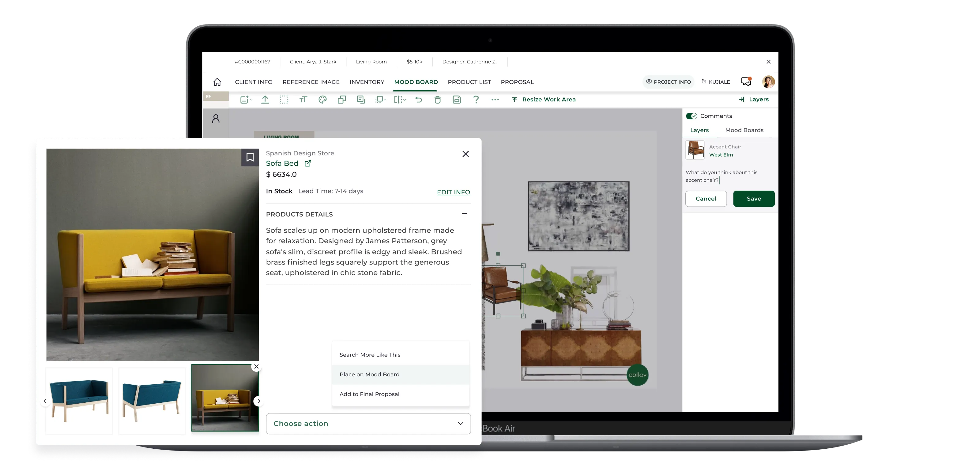980x464 pixels.
Task: Click the undo arrow icon
Action: pos(418,100)
